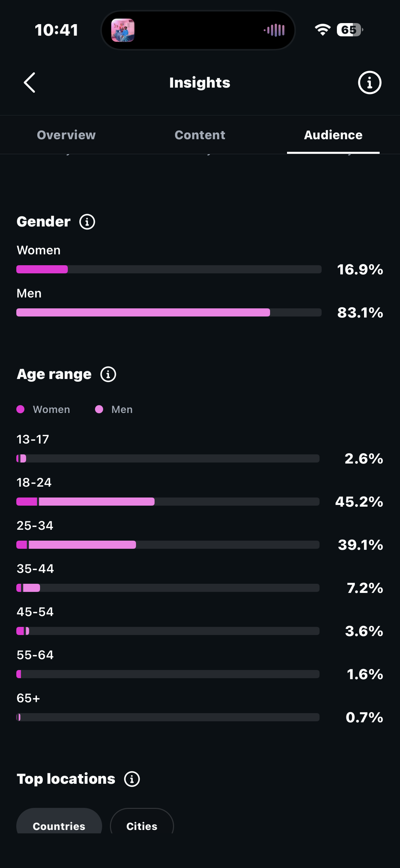Viewport: 400px width, 868px height.
Task: Tap the info icon beside Age range
Action: coord(108,374)
